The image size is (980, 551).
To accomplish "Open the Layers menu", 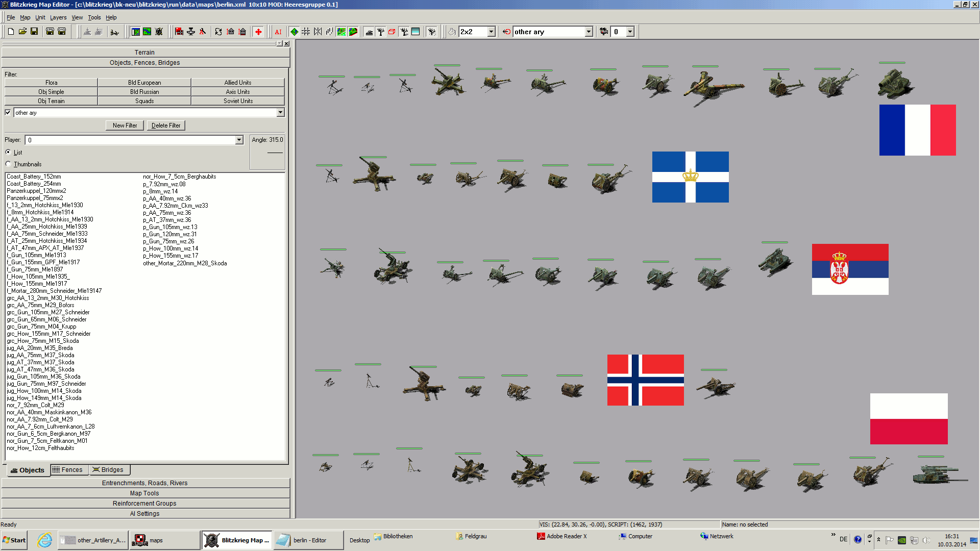I will pyautogui.click(x=58, y=17).
